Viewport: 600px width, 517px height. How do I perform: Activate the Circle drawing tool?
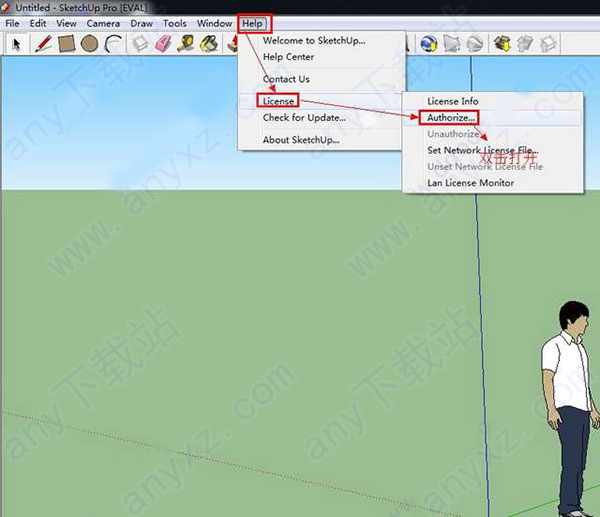(x=89, y=44)
